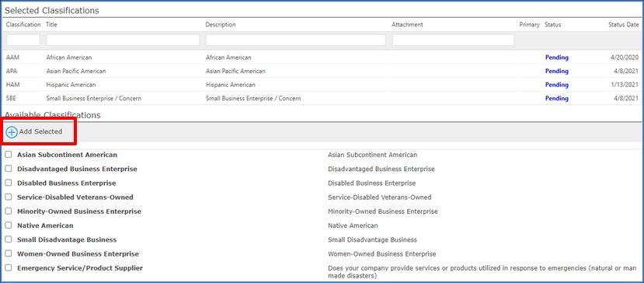The width and height of the screenshot is (644, 283).
Task: Check the Minority-Owned Business Enterprise checkbox
Action: click(x=9, y=211)
